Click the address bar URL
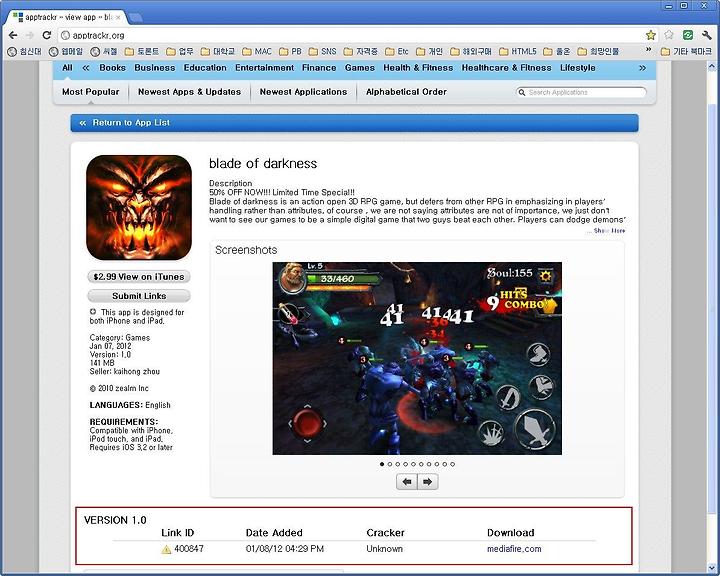 (x=98, y=35)
